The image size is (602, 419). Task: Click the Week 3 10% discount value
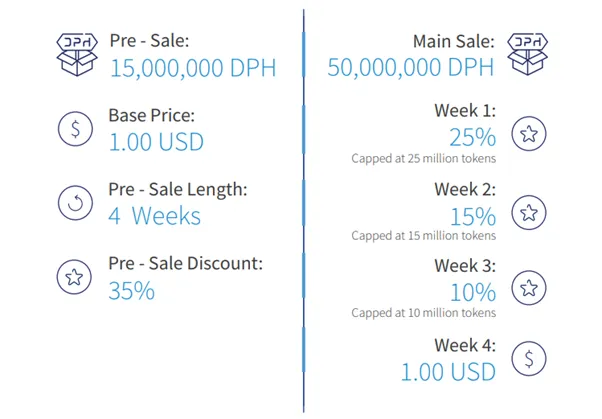pos(473,293)
